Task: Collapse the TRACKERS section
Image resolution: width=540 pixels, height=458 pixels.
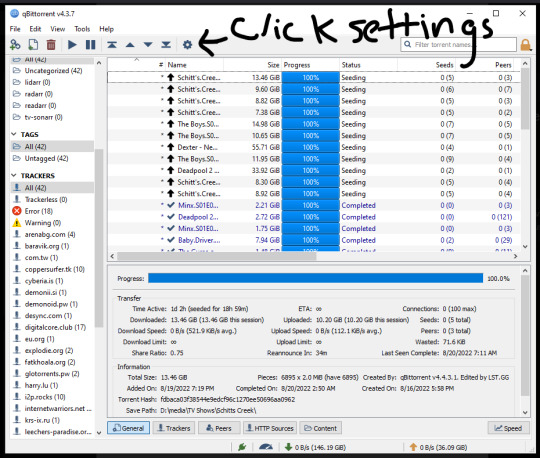Action: coord(14,176)
